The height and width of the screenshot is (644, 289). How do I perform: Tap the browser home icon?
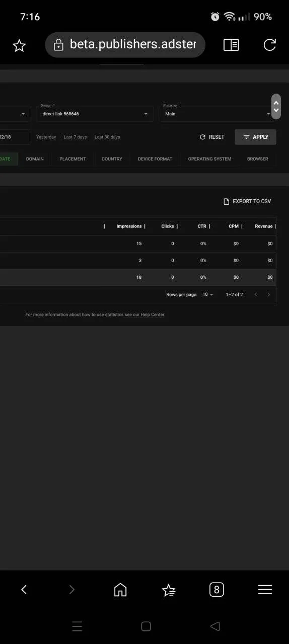click(x=120, y=590)
